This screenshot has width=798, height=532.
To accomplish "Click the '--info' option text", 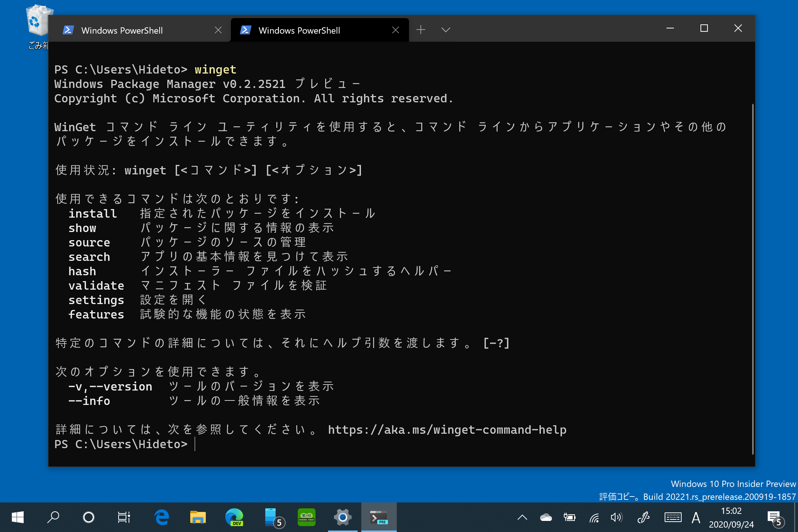I will tap(89, 401).
